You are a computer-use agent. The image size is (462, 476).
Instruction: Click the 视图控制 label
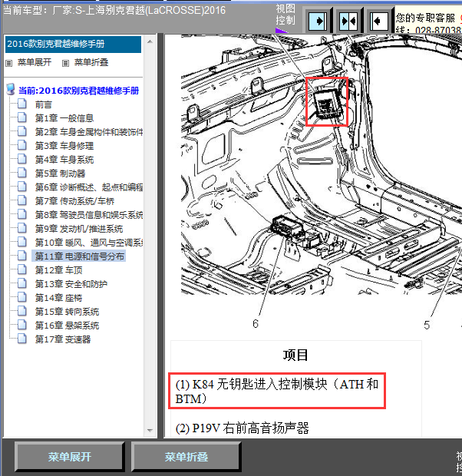point(285,15)
